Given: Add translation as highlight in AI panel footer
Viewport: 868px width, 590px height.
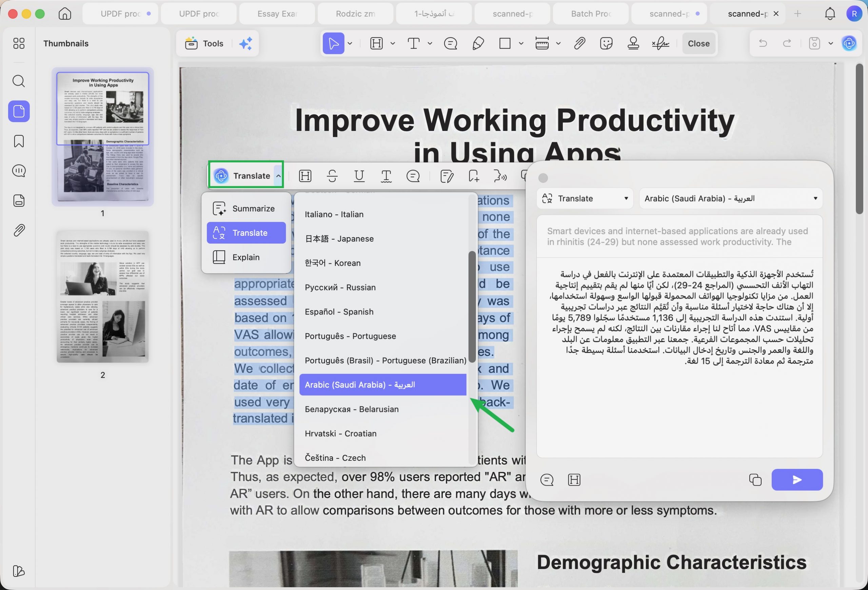Looking at the screenshot, I should tap(574, 480).
